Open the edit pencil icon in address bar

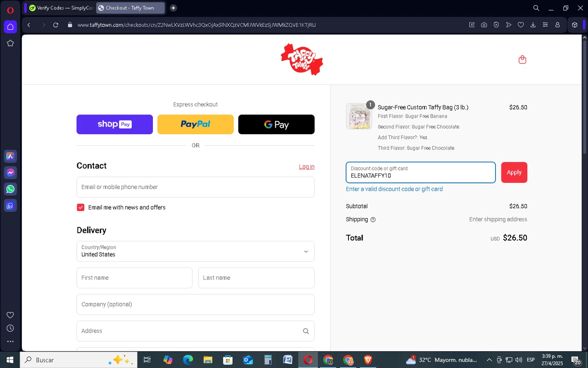[472, 25]
